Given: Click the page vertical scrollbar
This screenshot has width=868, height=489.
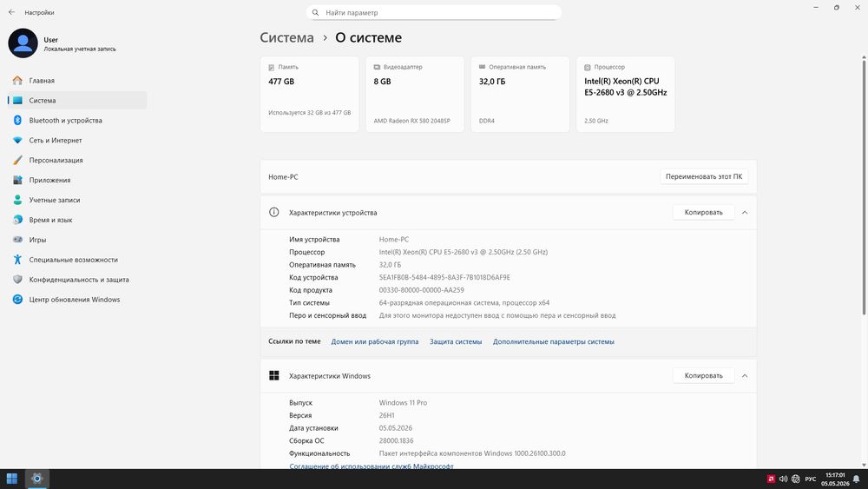Looking at the screenshot, I should (864, 186).
